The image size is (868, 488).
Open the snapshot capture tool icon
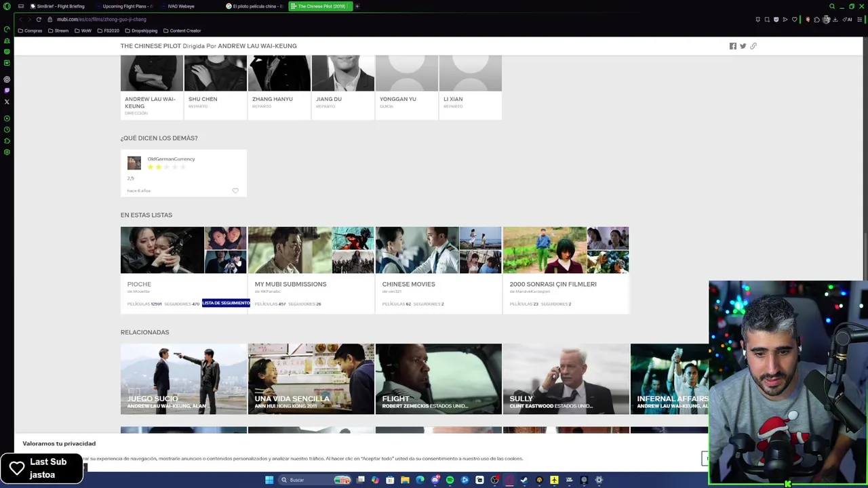pyautogui.click(x=767, y=20)
